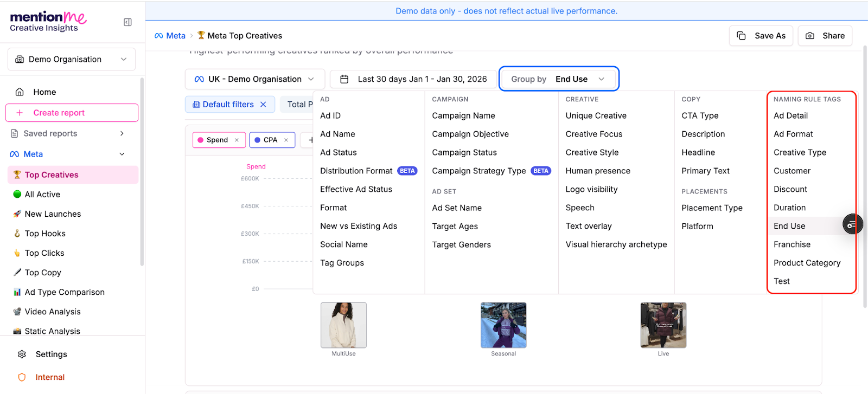This screenshot has height=394, width=868.
Task: Select Product Category option
Action: pos(807,263)
